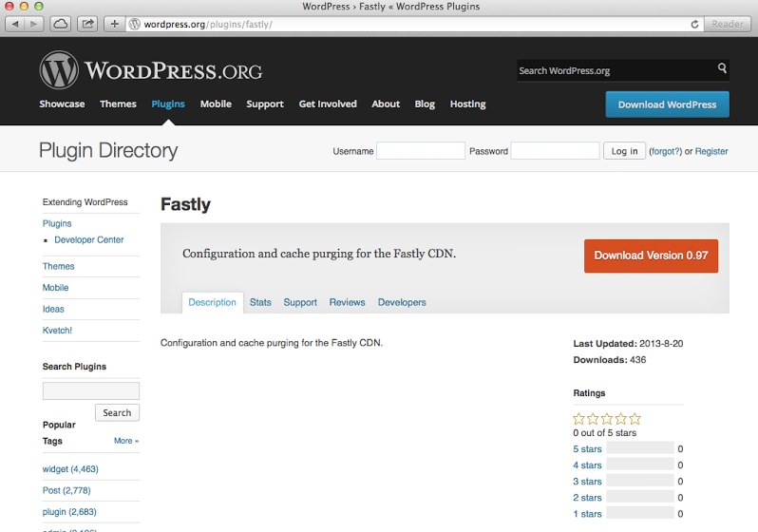Click the reload page icon
Screen dimensions: 758x532
[x=694, y=24]
